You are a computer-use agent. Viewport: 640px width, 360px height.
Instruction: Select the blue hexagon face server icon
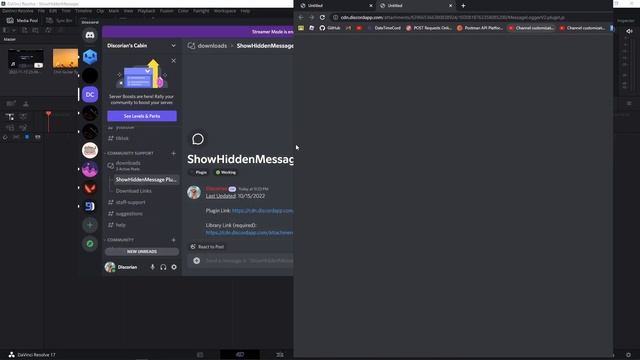tap(90, 57)
